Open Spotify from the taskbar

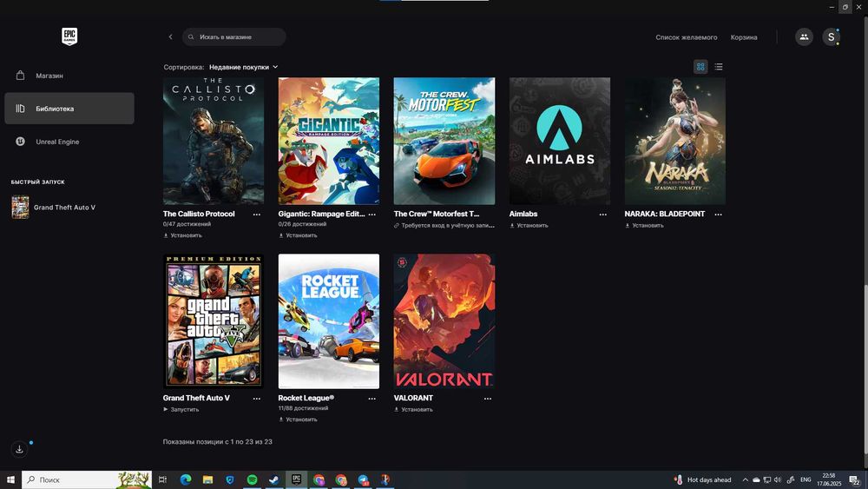click(252, 479)
